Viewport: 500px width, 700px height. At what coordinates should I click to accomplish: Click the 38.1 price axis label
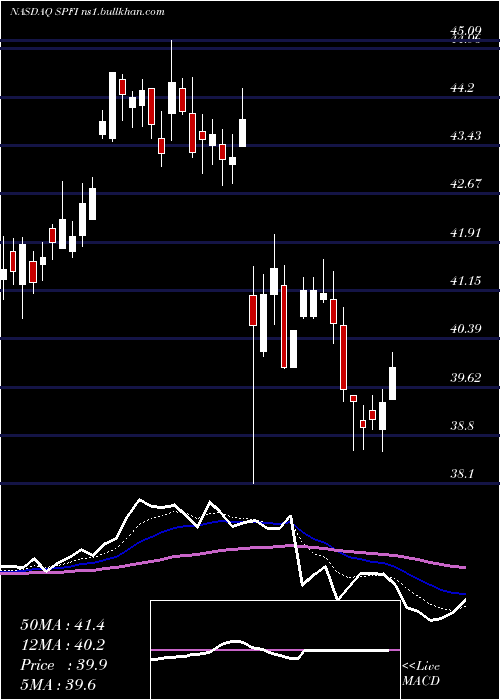[462, 474]
